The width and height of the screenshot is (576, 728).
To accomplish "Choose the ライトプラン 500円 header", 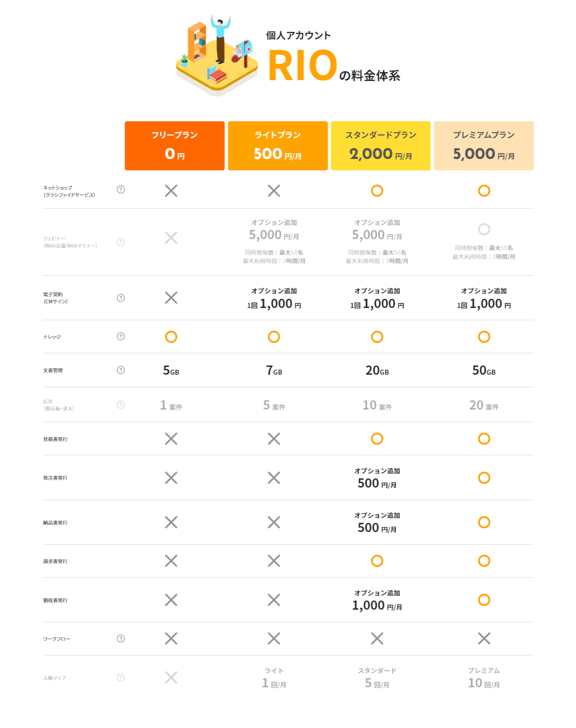I will click(x=278, y=146).
